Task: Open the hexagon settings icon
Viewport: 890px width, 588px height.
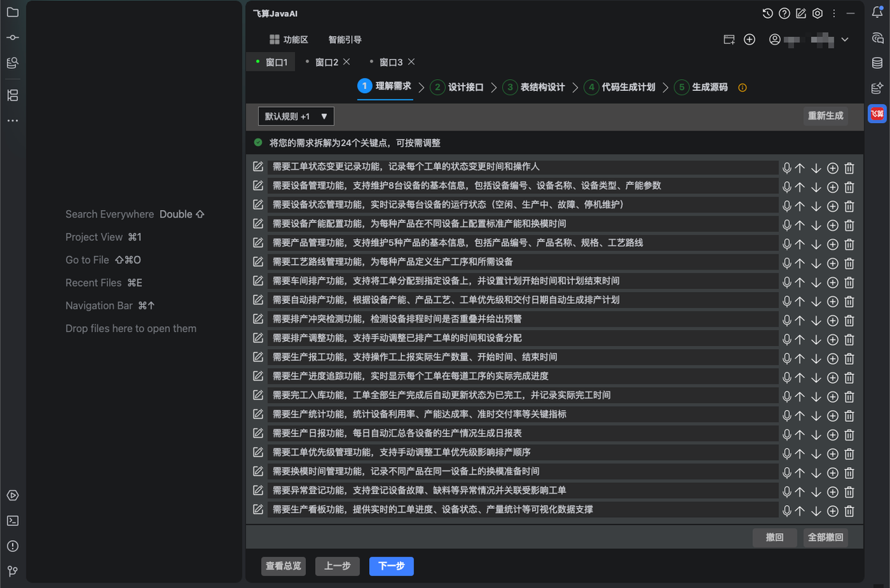Action: [818, 13]
